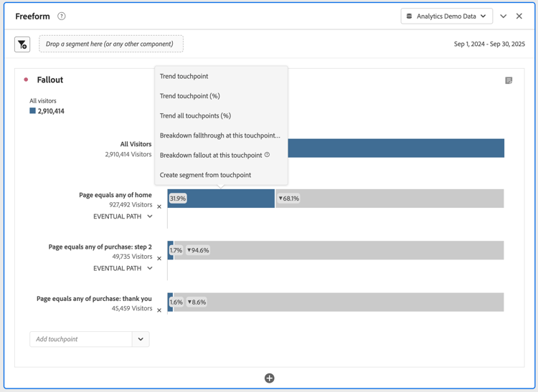538x392 pixels.
Task: Remove the purchase: step 2 touchpoint
Action: tap(159, 258)
